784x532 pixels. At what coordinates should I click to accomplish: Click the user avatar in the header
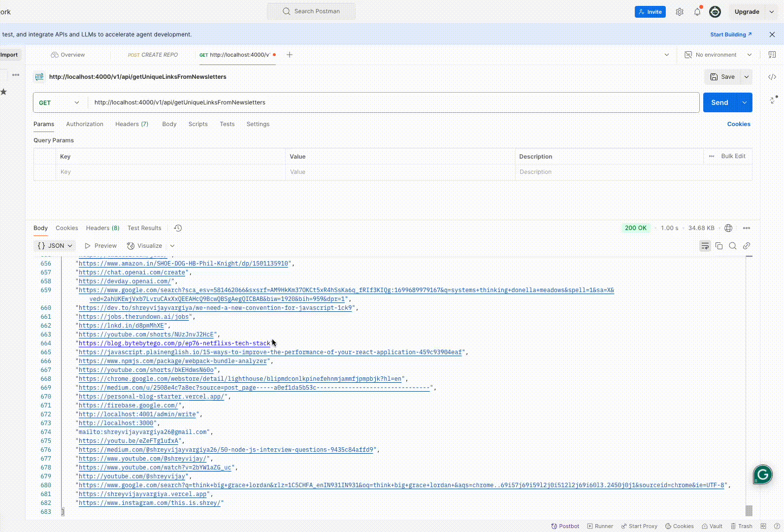(x=715, y=12)
